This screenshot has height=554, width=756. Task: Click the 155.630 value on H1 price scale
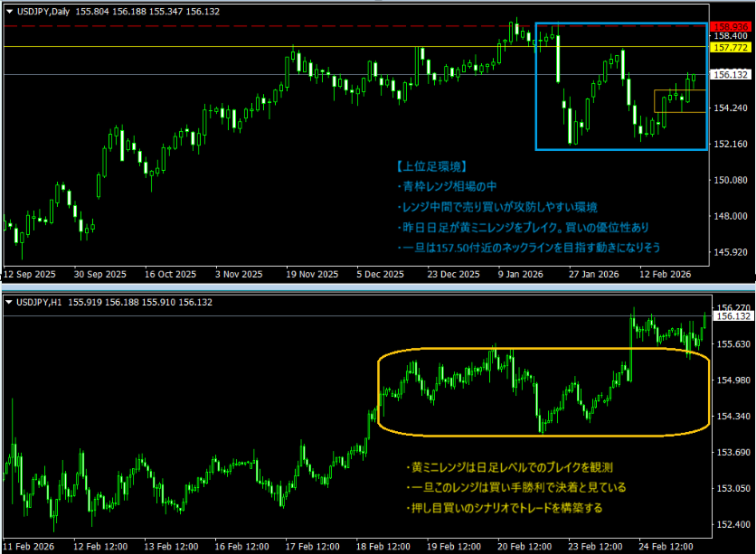coord(733,344)
